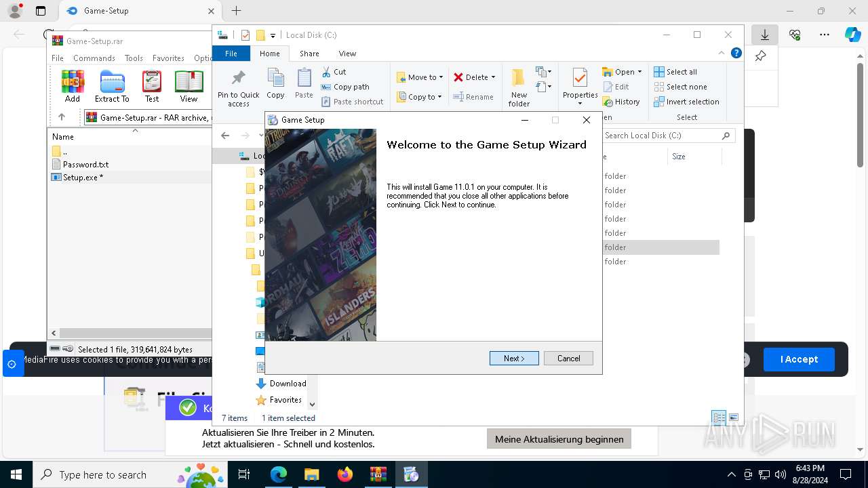868x488 pixels.
Task: Select Setup.exe in the WinRAR list
Action: pos(83,178)
